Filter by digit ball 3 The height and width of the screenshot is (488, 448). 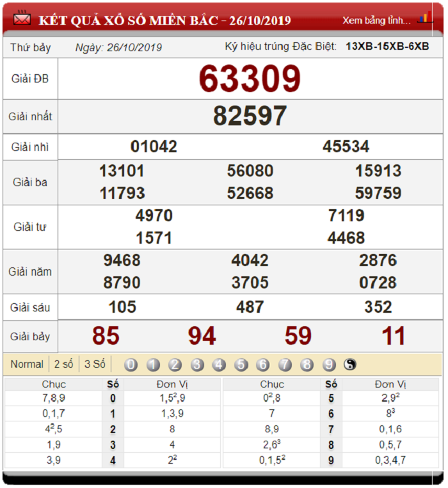(x=197, y=365)
